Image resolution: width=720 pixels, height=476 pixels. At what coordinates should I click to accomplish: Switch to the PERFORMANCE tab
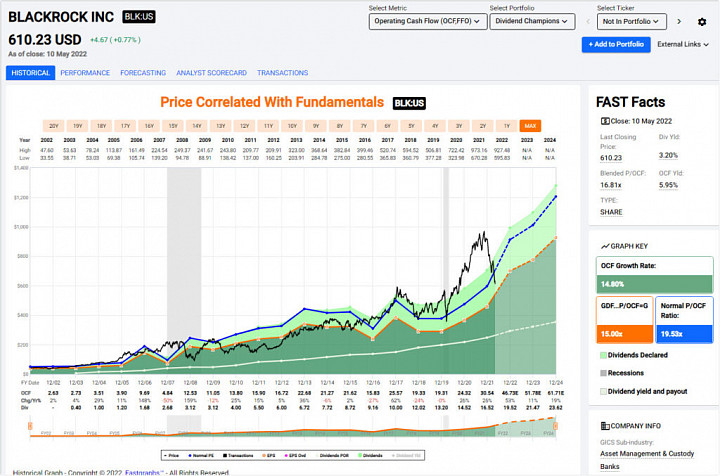85,73
